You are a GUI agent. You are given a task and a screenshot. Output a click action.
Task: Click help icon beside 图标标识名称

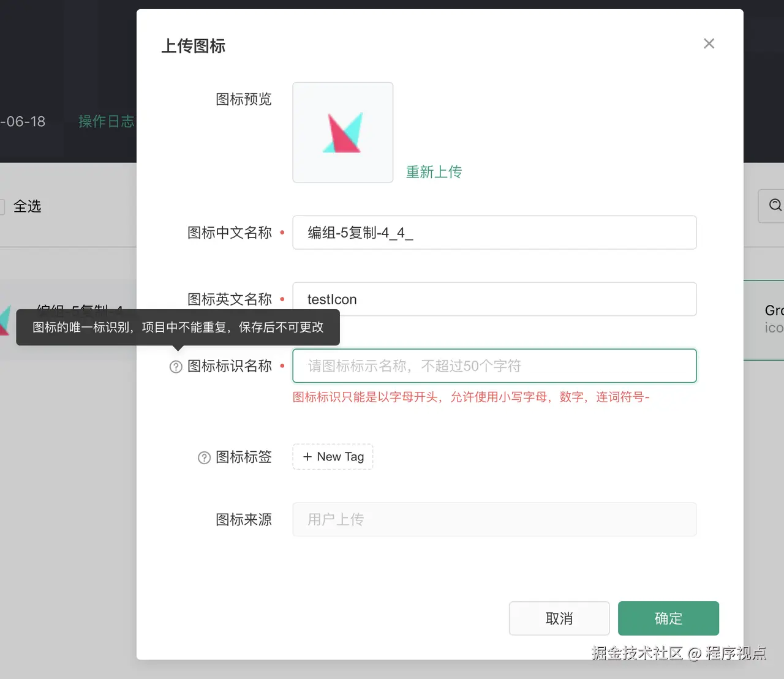pyautogui.click(x=176, y=367)
